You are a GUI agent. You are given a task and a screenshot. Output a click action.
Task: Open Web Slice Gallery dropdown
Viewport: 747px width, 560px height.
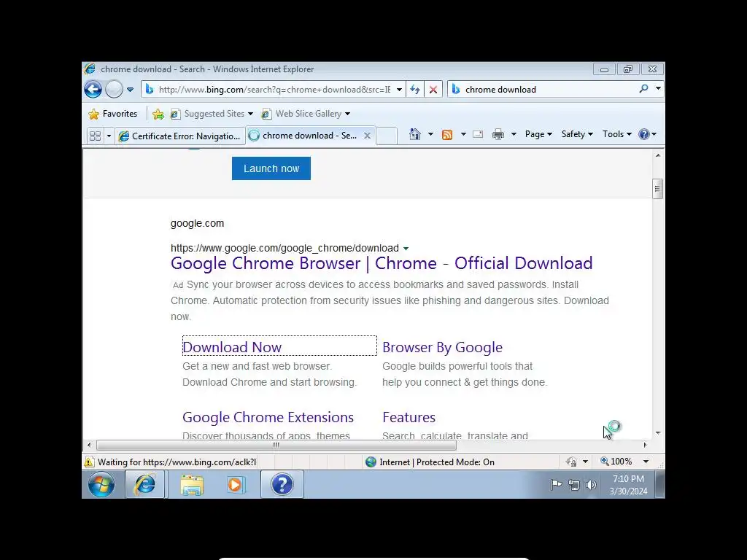pos(306,114)
